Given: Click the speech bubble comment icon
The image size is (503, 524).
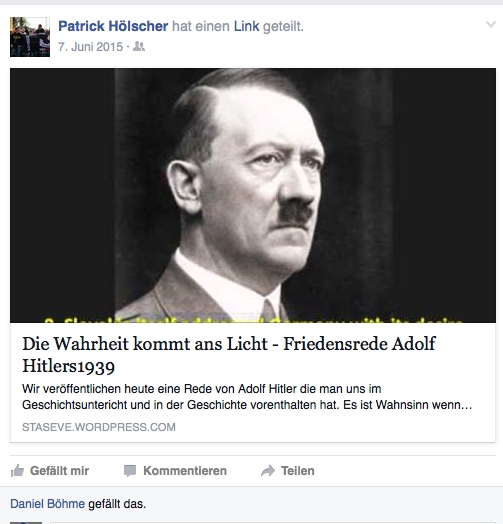Looking at the screenshot, I should point(130,471).
